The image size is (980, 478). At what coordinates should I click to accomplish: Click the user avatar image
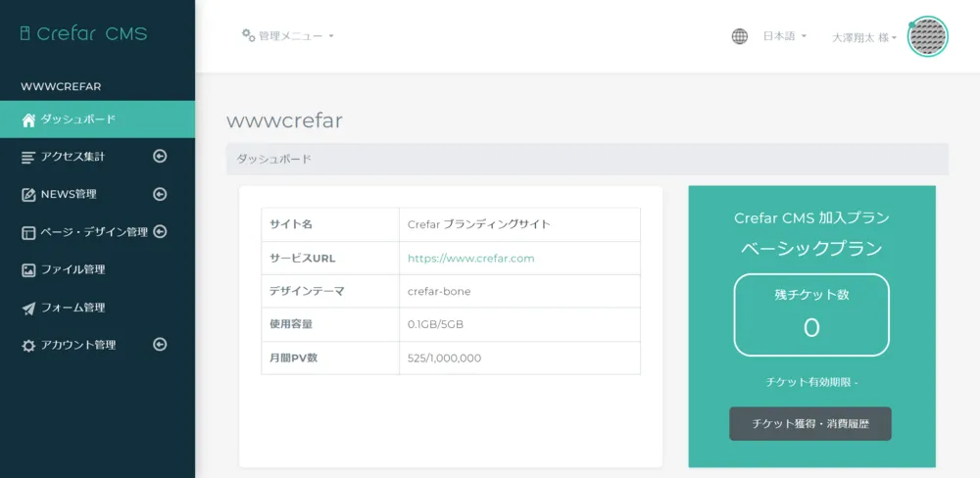(x=927, y=36)
